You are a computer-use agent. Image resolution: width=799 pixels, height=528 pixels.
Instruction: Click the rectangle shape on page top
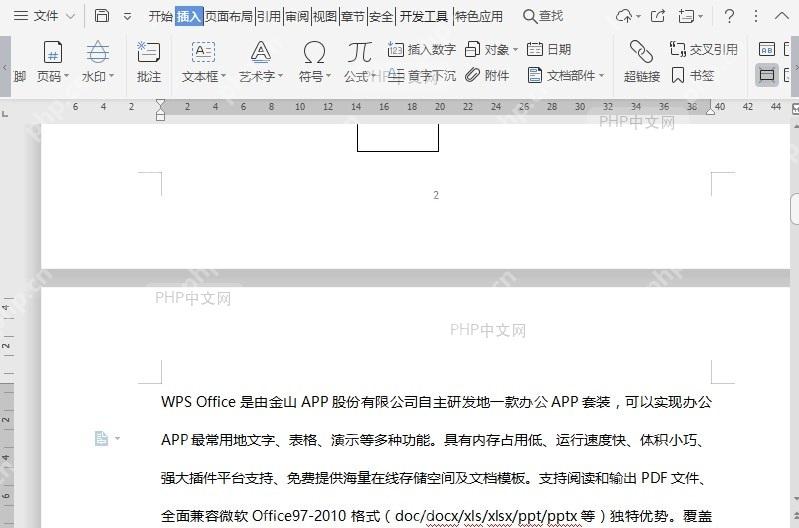398,138
